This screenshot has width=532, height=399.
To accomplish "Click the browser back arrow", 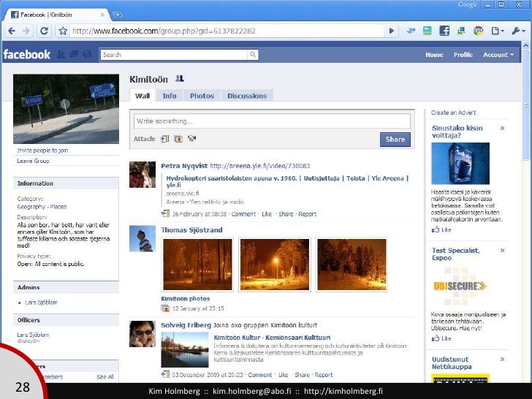I will click(9, 31).
